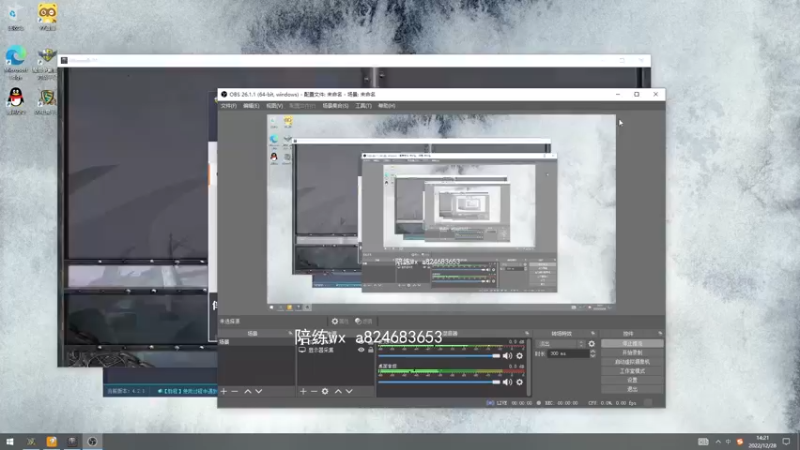Open the 视图(V) menu in OBS

pyautogui.click(x=274, y=106)
